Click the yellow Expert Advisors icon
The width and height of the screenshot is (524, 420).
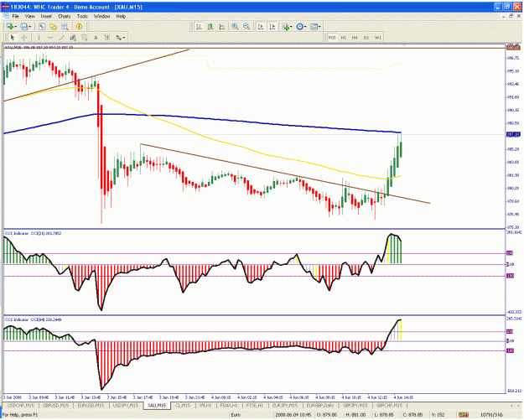point(79,26)
